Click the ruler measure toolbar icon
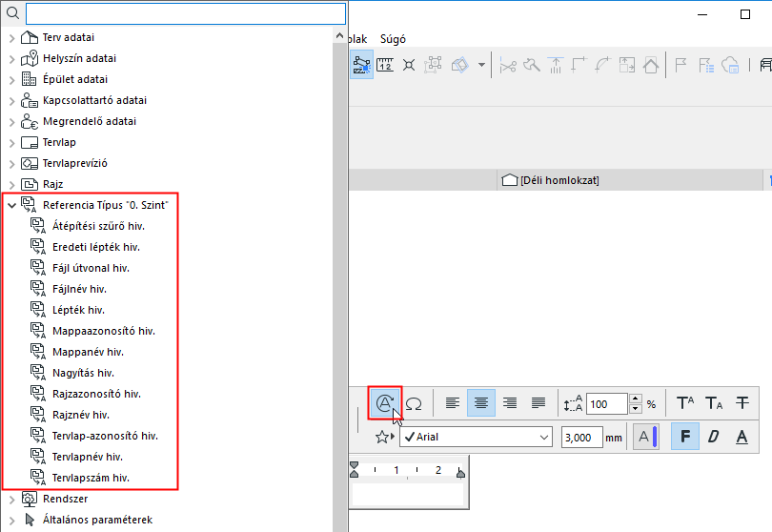Viewport: 772px width, 532px height. coord(385,65)
